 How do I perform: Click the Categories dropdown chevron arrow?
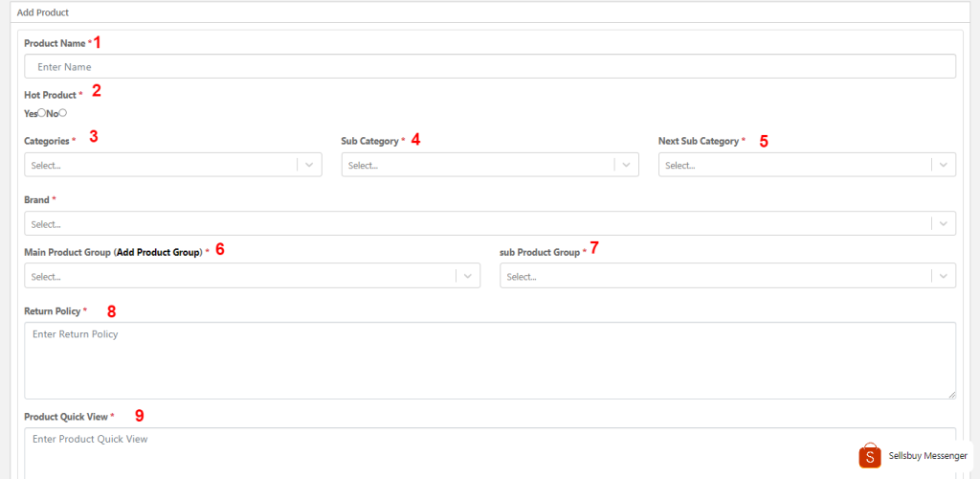point(309,165)
